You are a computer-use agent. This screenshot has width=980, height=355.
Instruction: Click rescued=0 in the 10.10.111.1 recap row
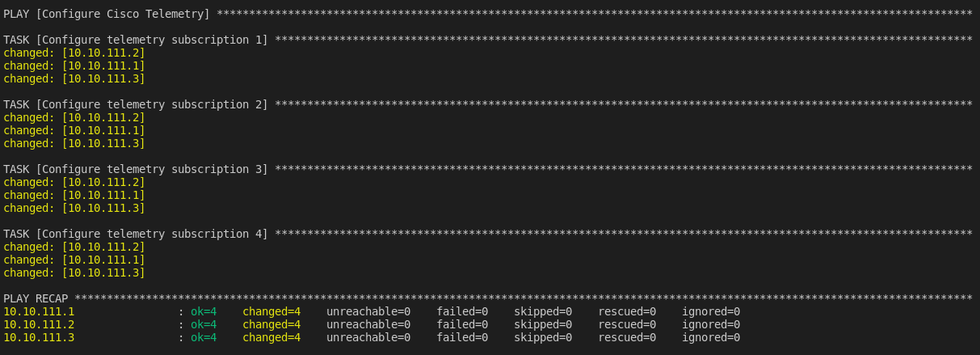coord(627,311)
